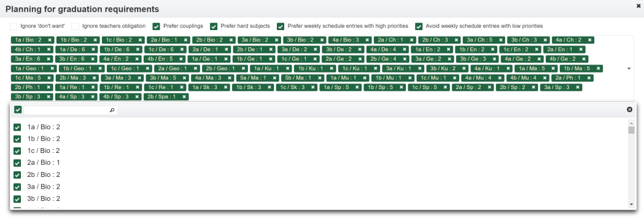The image size is (644, 223).
Task: Remove the '2a / Ph : 1' tag
Action: tap(589, 77)
